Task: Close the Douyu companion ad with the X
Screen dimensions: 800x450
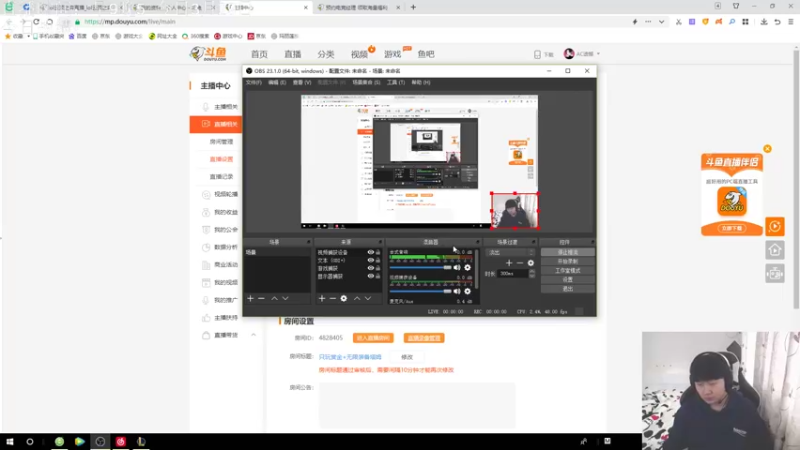Action: 767,149
